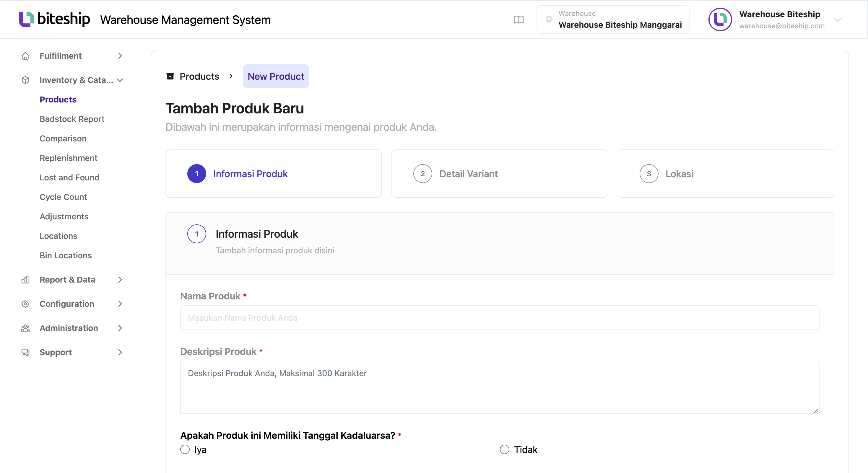Viewport: 868px width, 473px height.
Task: Focus the Nama Produk input field
Action: click(x=500, y=318)
